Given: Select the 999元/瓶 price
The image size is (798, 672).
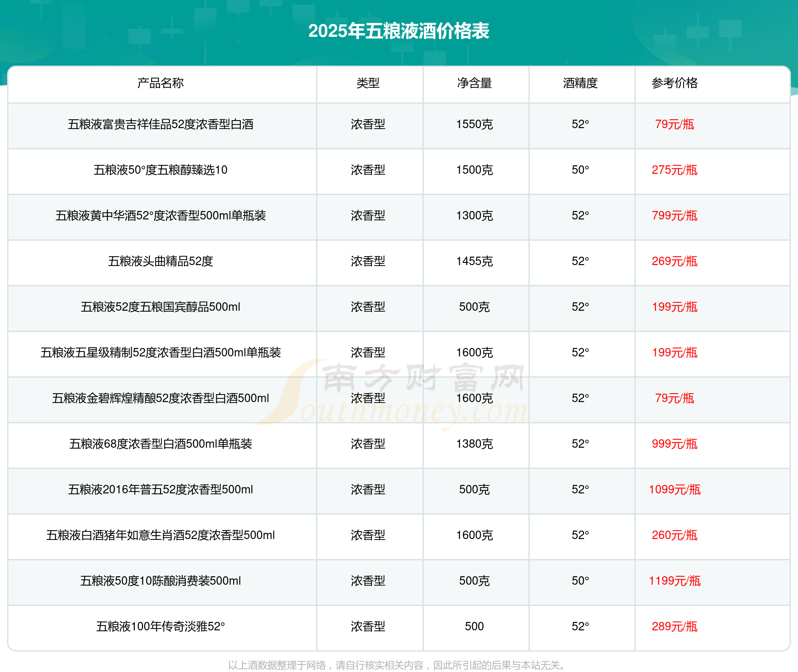Looking at the screenshot, I should pos(675,444).
